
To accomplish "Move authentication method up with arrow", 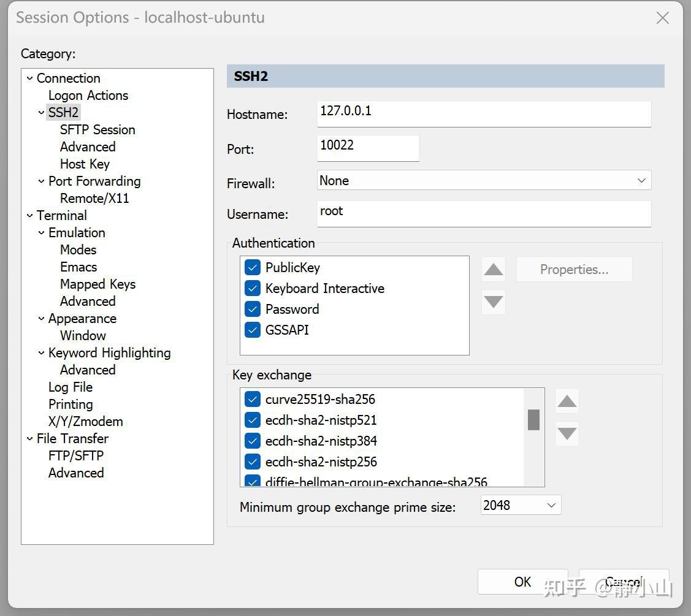I will (493, 269).
